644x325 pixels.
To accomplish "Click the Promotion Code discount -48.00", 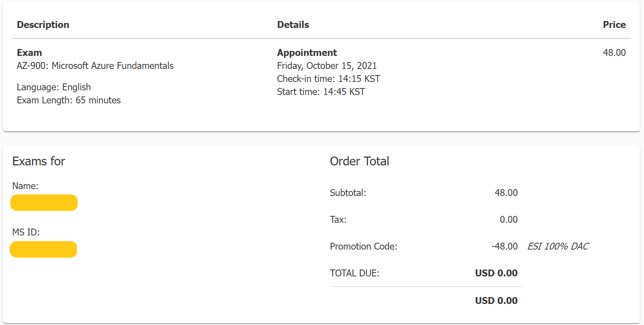I will (504, 247).
